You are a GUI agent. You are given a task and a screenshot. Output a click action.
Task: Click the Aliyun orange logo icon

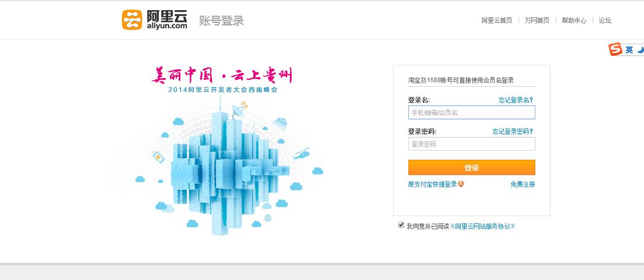tap(132, 20)
